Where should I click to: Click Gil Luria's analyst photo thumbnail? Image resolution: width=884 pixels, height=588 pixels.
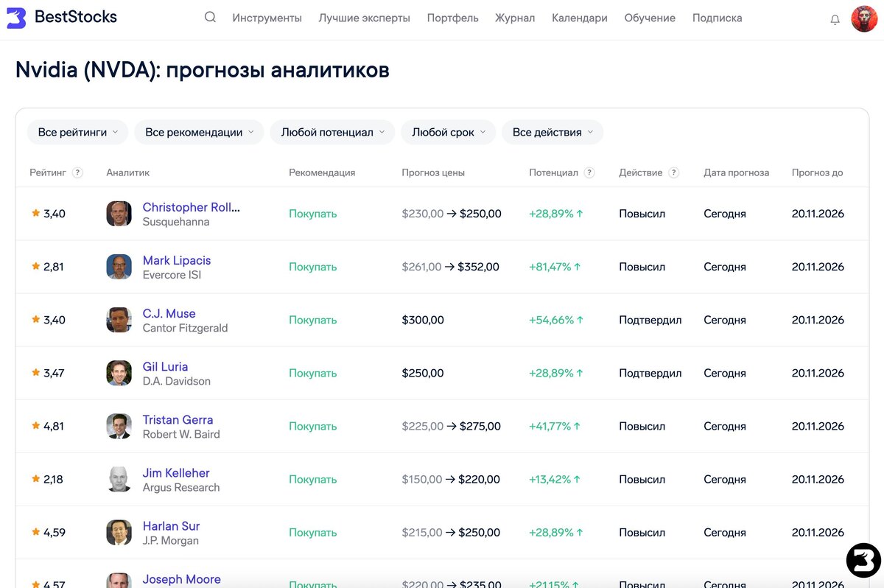pyautogui.click(x=119, y=373)
